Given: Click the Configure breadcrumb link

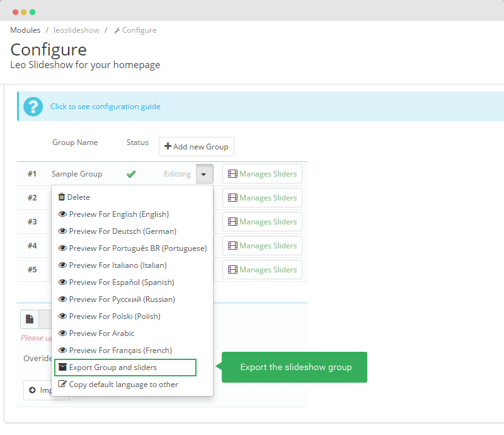Looking at the screenshot, I should (x=135, y=30).
